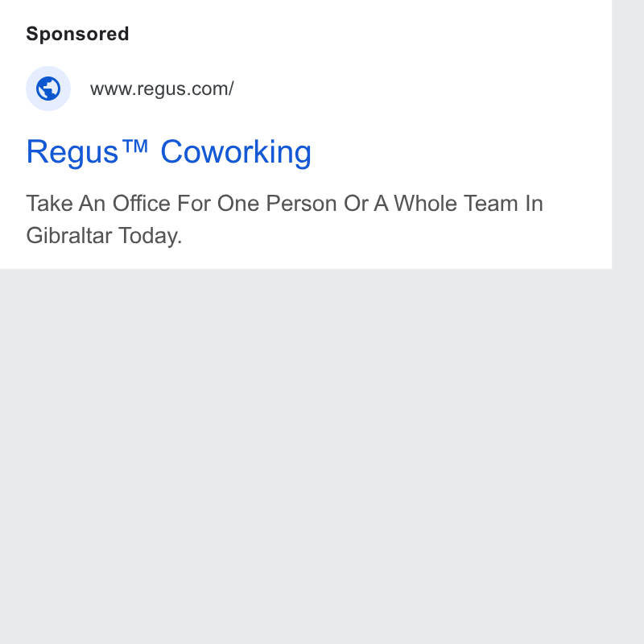
Task: Click the light blue circle behind the globe
Action: [x=48, y=89]
